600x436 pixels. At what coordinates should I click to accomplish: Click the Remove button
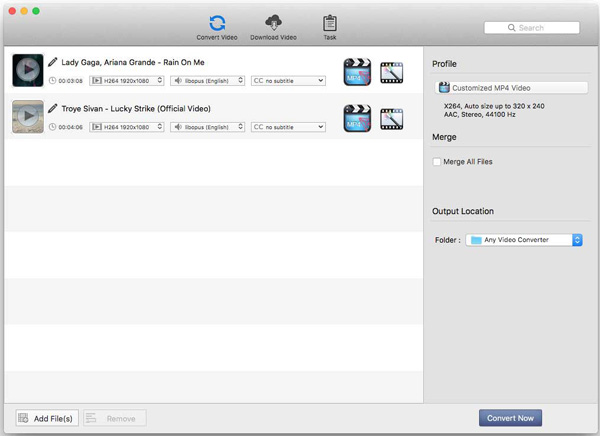pos(115,418)
